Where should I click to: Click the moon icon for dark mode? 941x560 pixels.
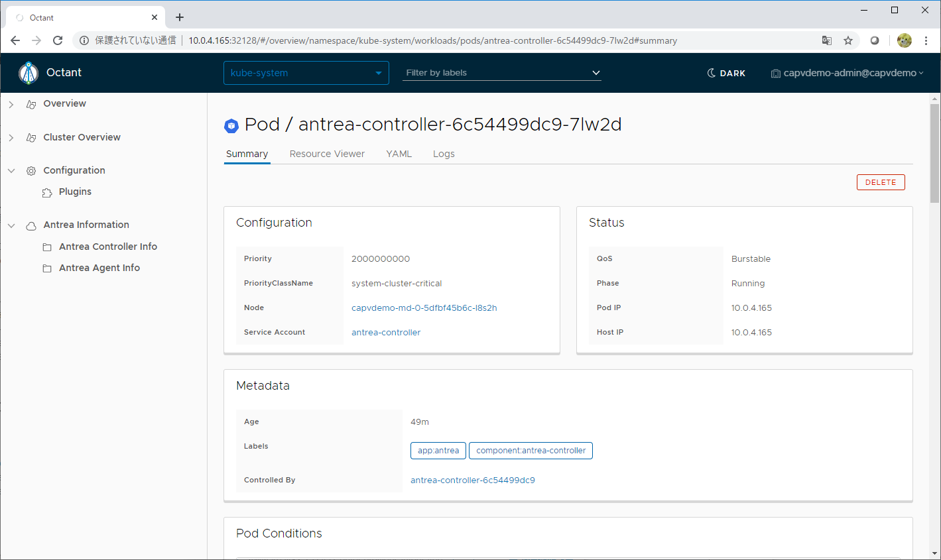tap(712, 73)
